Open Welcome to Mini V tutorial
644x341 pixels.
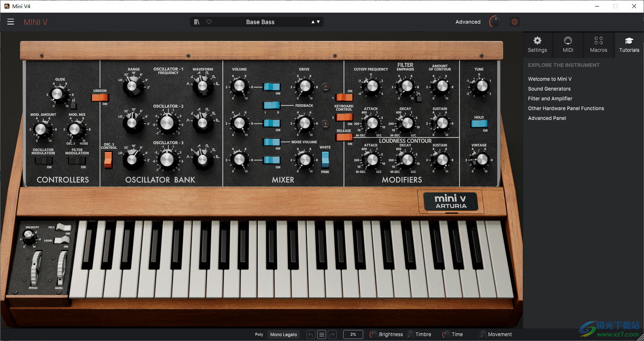coord(550,79)
